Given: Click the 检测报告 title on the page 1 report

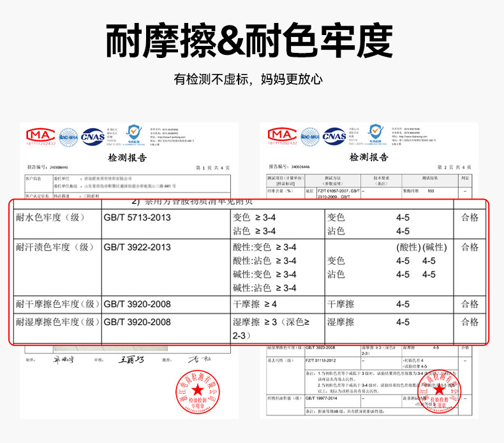Looking at the screenshot, I should point(128,157).
